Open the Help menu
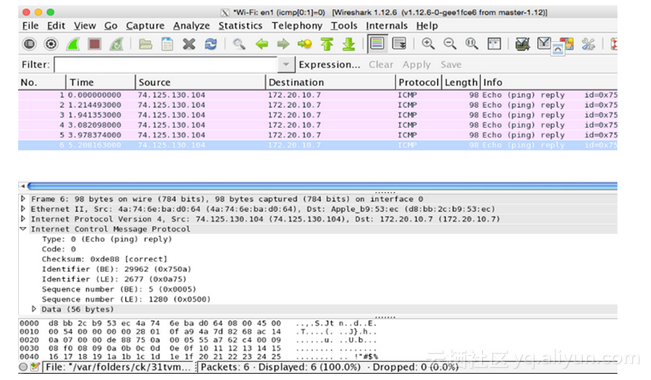The width and height of the screenshot is (651, 380). click(427, 26)
